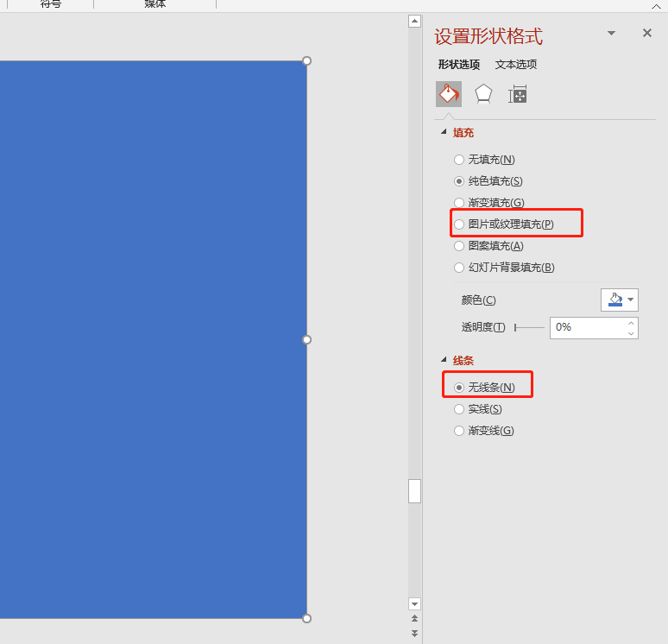Viewport: 668px width, 644px height.
Task: Select 图片或纹理填充(P) radio option
Action: [503, 224]
